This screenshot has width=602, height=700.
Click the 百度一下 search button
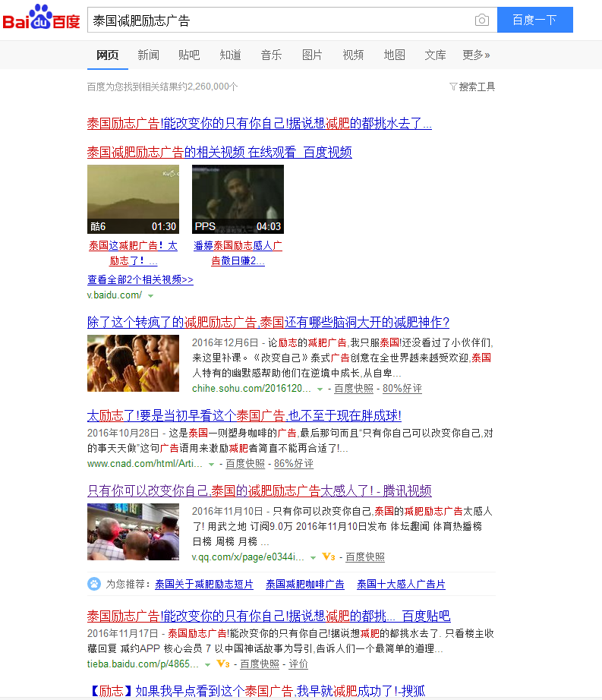point(535,20)
